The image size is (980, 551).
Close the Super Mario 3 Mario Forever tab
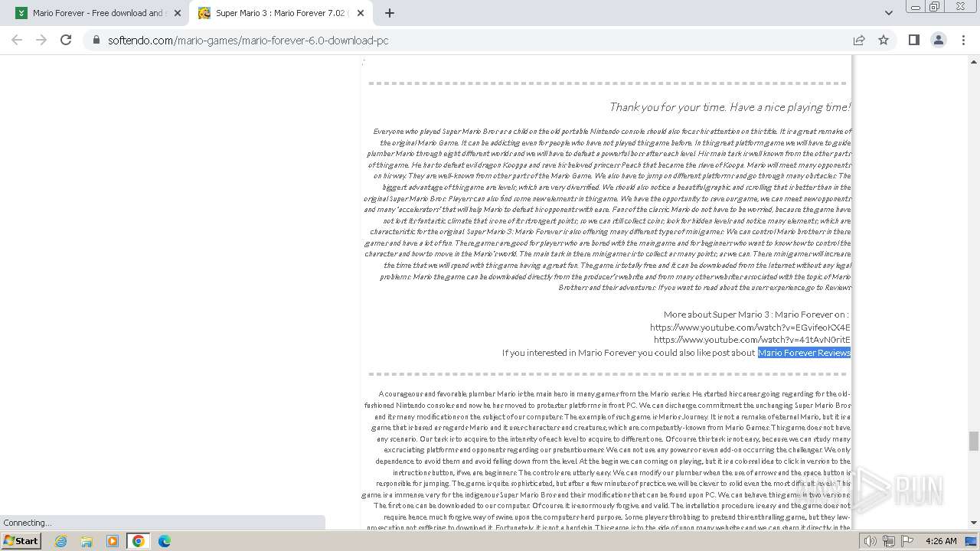(361, 13)
